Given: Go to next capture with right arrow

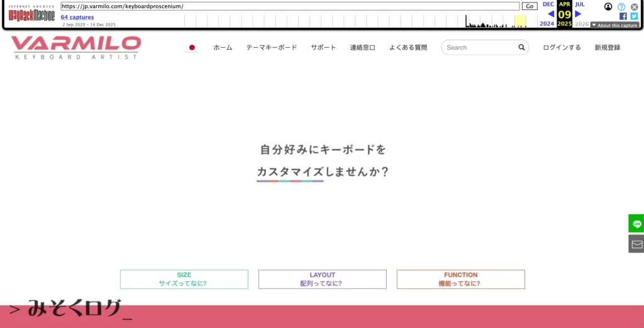Looking at the screenshot, I should pyautogui.click(x=578, y=14).
